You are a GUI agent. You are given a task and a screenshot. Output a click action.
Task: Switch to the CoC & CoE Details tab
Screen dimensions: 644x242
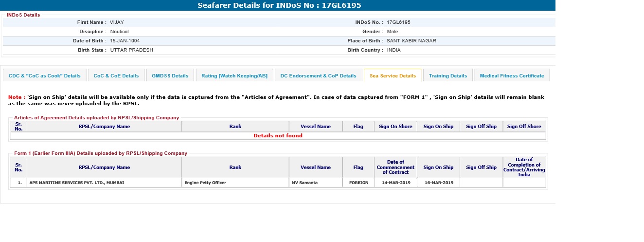[x=116, y=76]
